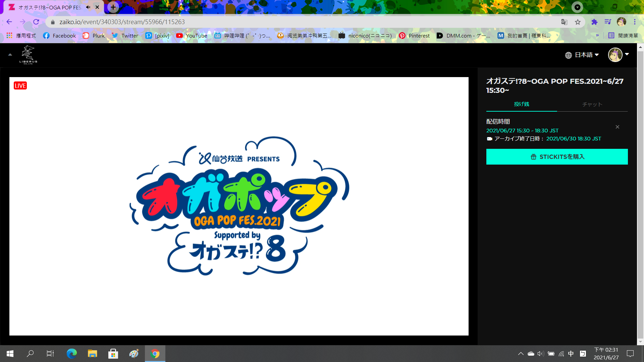644x362 pixels.
Task: Open the battery status tray icon
Action: (x=551, y=354)
